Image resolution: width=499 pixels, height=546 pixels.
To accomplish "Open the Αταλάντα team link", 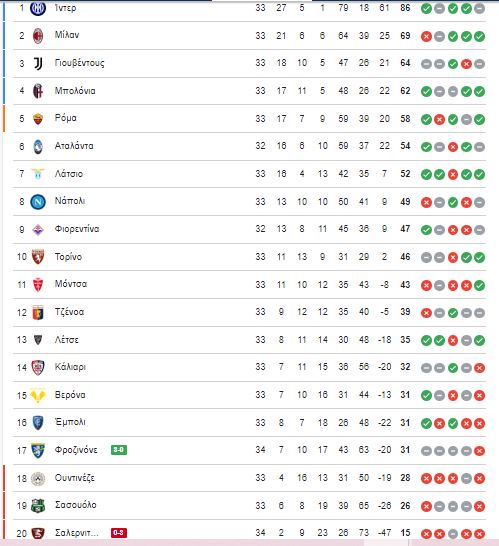I will click(x=74, y=146).
